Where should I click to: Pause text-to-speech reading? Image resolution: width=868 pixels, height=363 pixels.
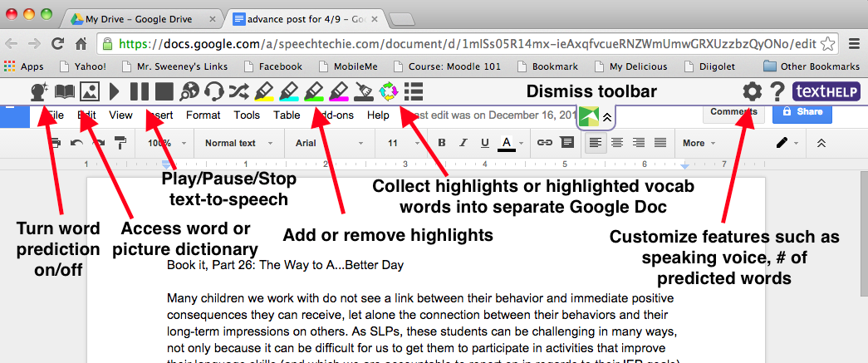click(139, 91)
